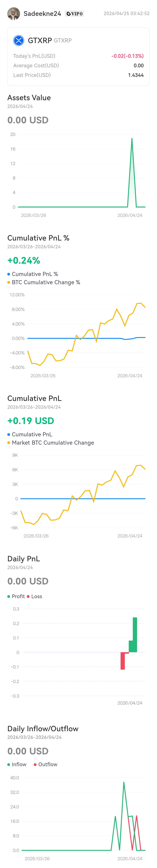Click the green Profit legend dot
The image size is (157, 868).
9,596
